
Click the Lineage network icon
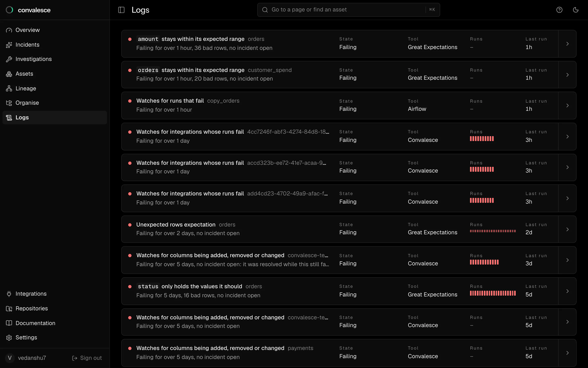(9, 89)
